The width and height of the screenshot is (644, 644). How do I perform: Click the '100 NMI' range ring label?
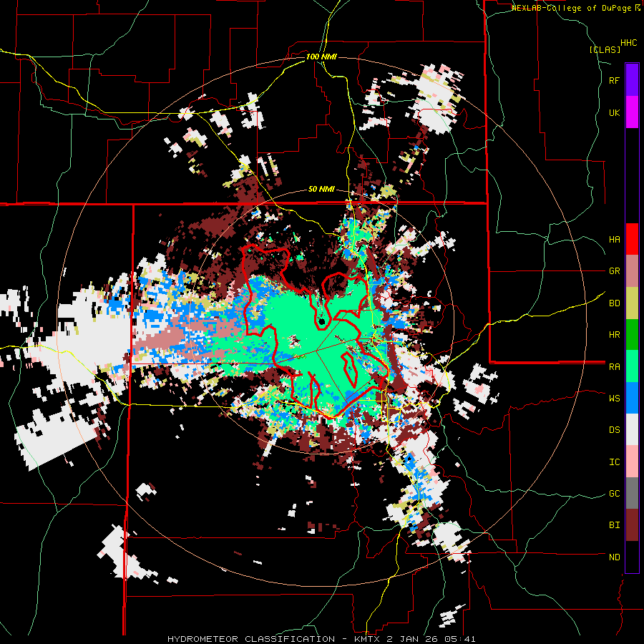pyautogui.click(x=321, y=57)
